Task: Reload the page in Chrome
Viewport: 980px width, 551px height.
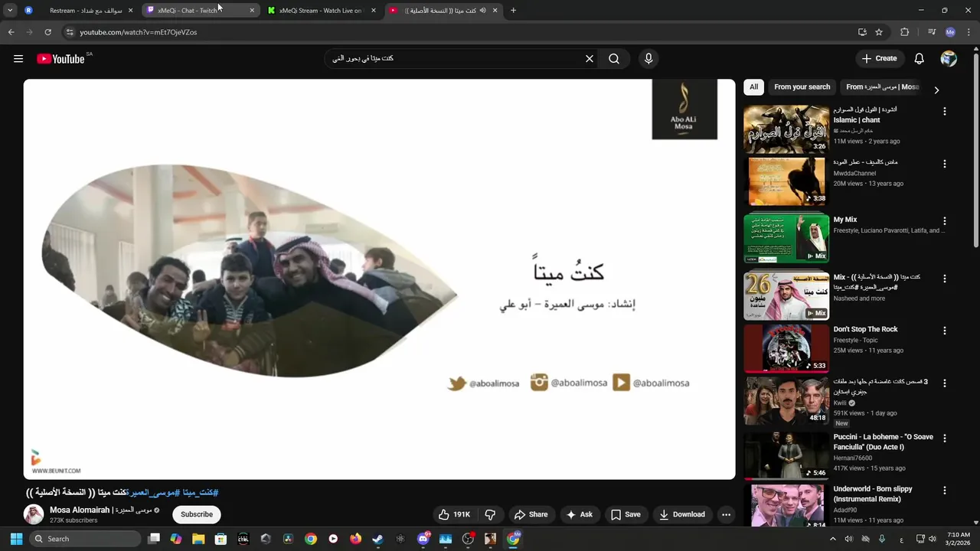Action: (47, 32)
